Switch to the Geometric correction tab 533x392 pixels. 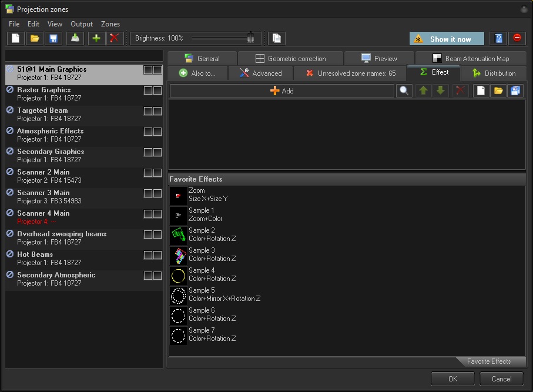(290, 59)
